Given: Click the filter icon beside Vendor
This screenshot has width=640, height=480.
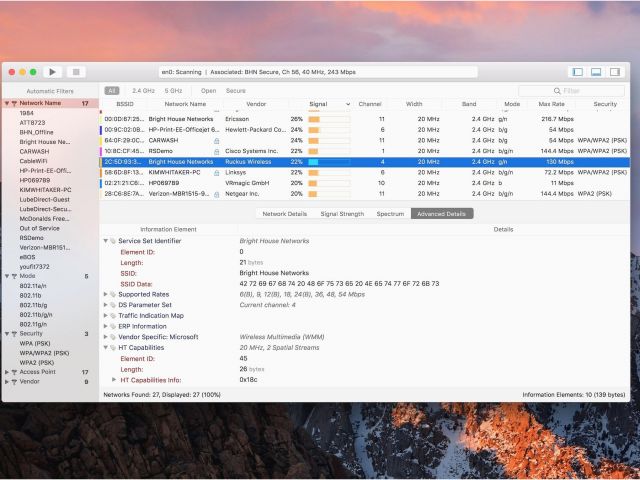Looking at the screenshot, I should pos(14,382).
